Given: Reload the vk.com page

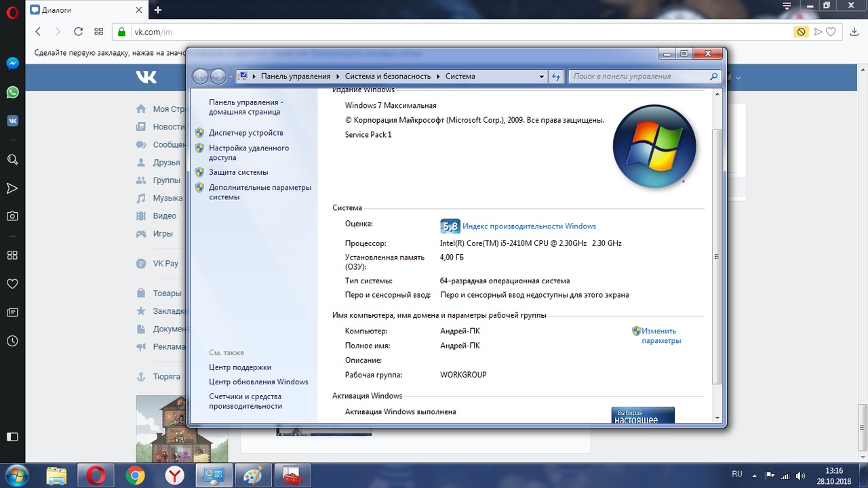Looking at the screenshot, I should (x=78, y=31).
